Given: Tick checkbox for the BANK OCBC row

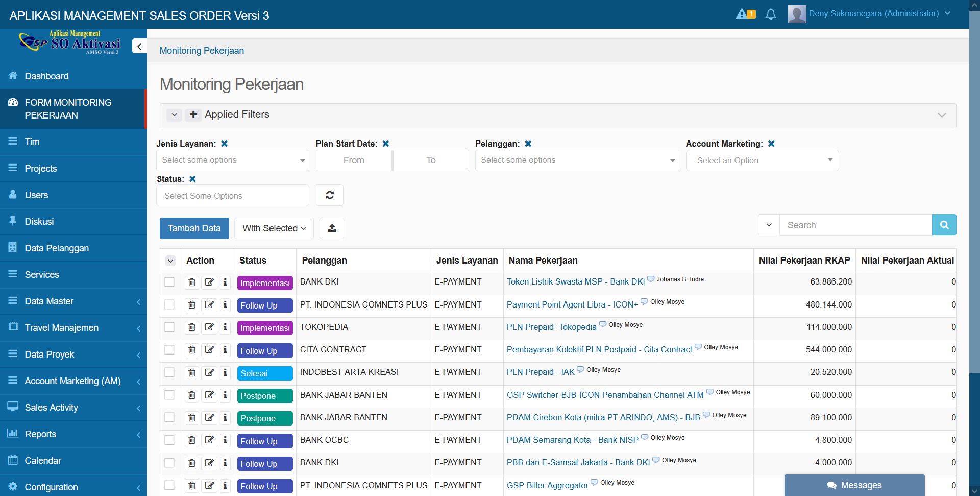Looking at the screenshot, I should (169, 440).
